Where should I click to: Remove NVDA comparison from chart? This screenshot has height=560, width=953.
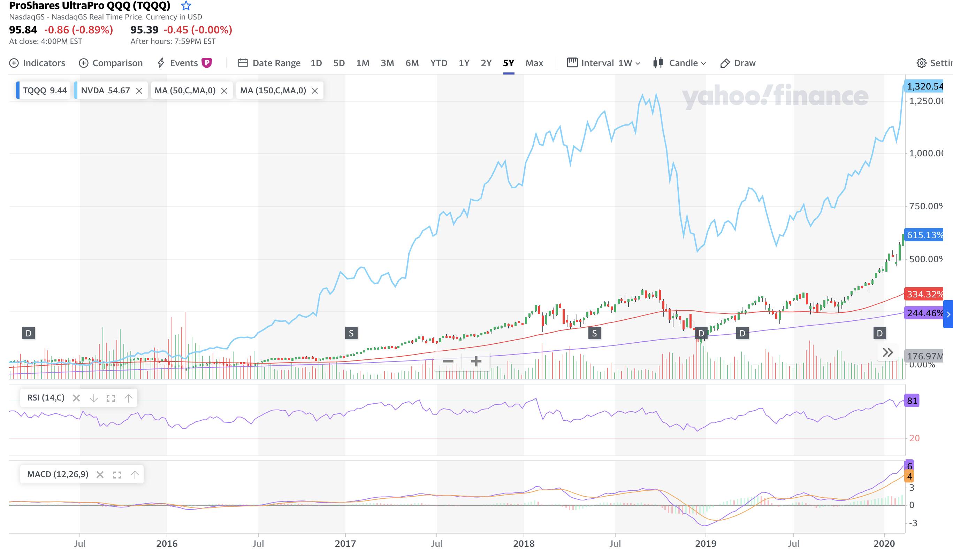coord(139,91)
